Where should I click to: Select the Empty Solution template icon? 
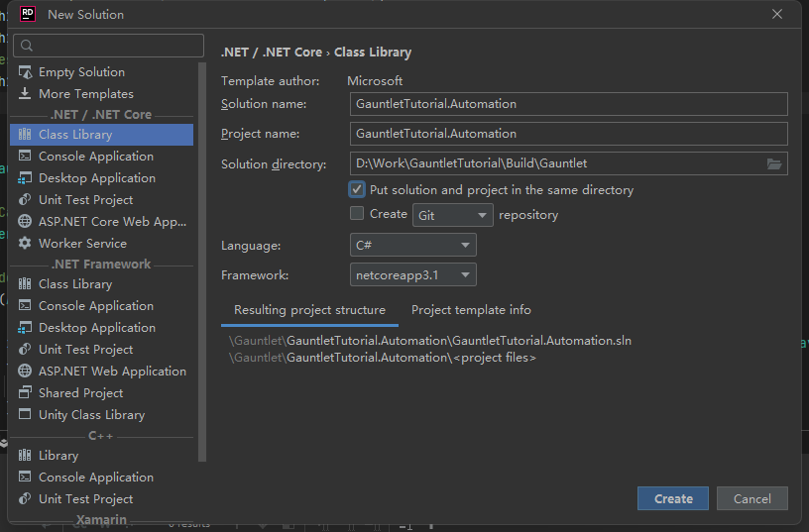(25, 72)
